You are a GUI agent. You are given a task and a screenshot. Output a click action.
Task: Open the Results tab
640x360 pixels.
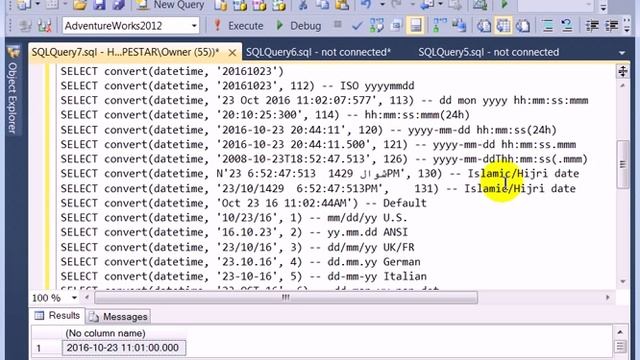click(58, 316)
